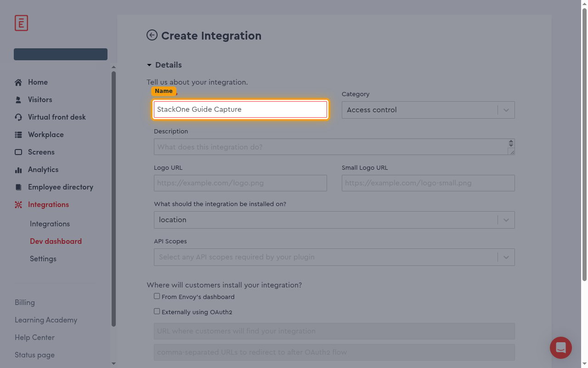Click the sidebar scrollbar thumb

[113, 199]
